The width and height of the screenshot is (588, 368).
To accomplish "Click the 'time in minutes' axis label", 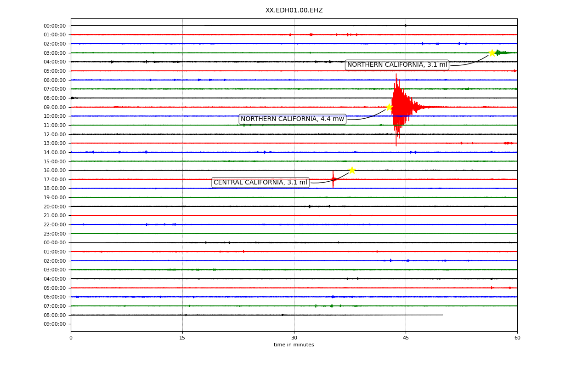I will [x=294, y=345].
